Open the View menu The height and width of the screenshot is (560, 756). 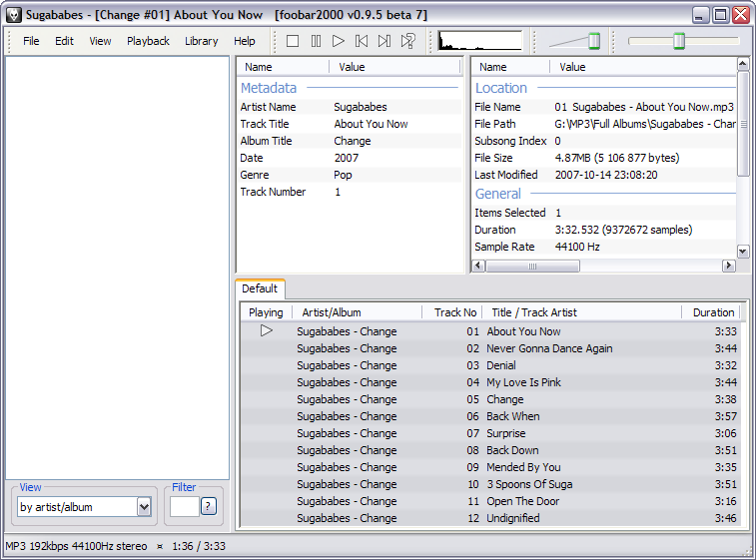tap(100, 41)
